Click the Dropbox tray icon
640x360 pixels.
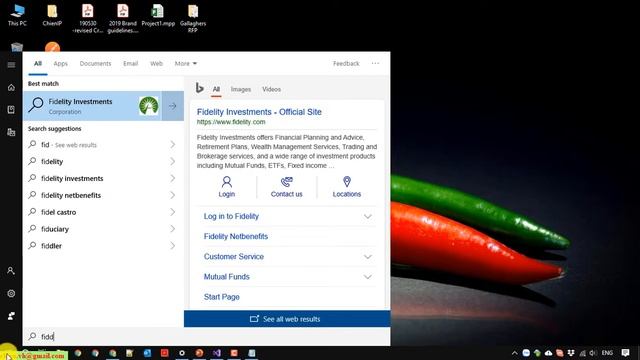pyautogui.click(x=571, y=353)
